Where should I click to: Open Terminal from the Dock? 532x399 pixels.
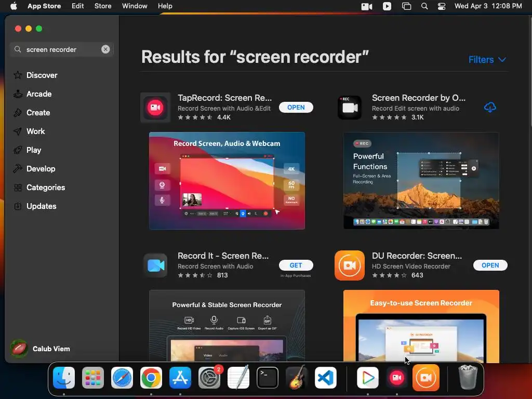point(268,378)
